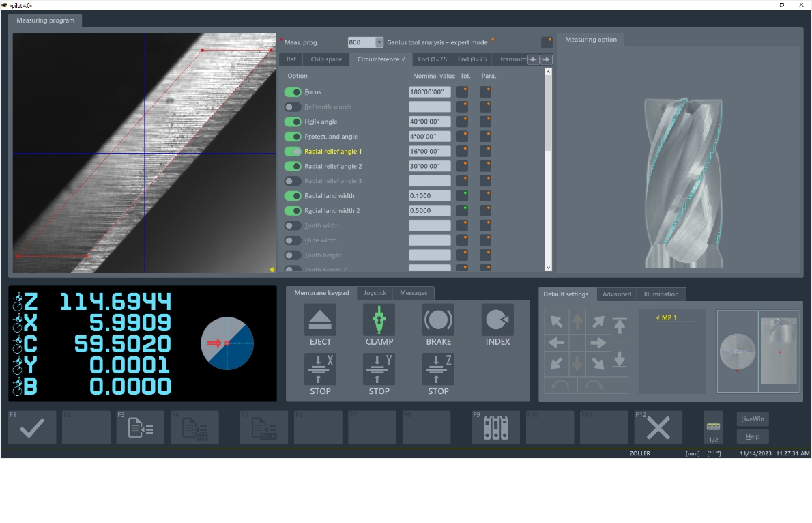Click the Radial land width value field
The height and width of the screenshot is (523, 812).
[429, 196]
